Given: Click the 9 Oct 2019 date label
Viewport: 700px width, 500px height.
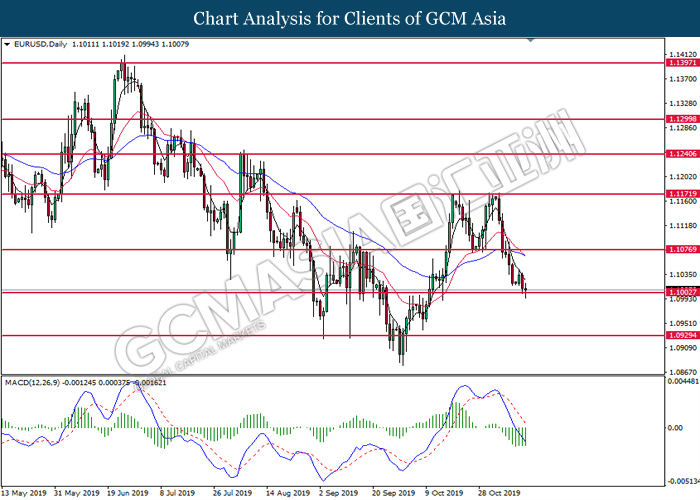Looking at the screenshot, I should pos(444,493).
